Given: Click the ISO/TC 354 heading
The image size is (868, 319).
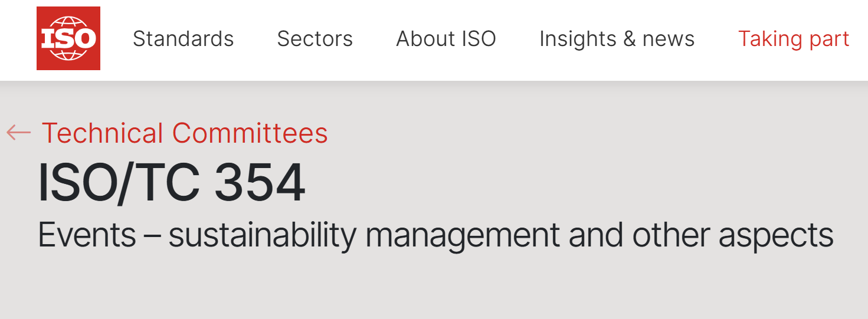Looking at the screenshot, I should [172, 183].
